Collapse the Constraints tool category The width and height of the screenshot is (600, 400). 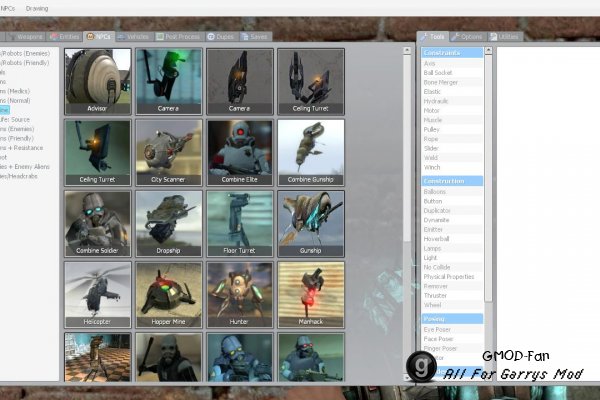[x=452, y=53]
